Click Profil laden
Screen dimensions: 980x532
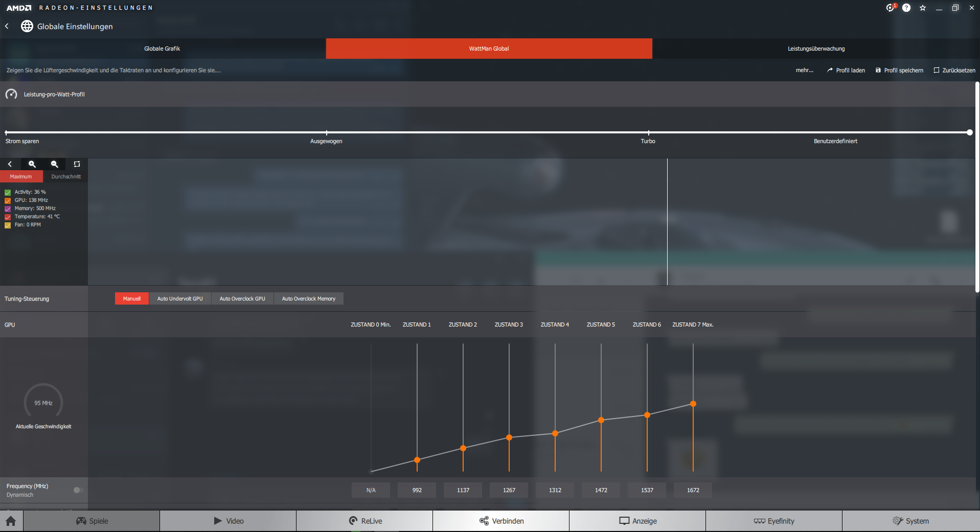[846, 70]
